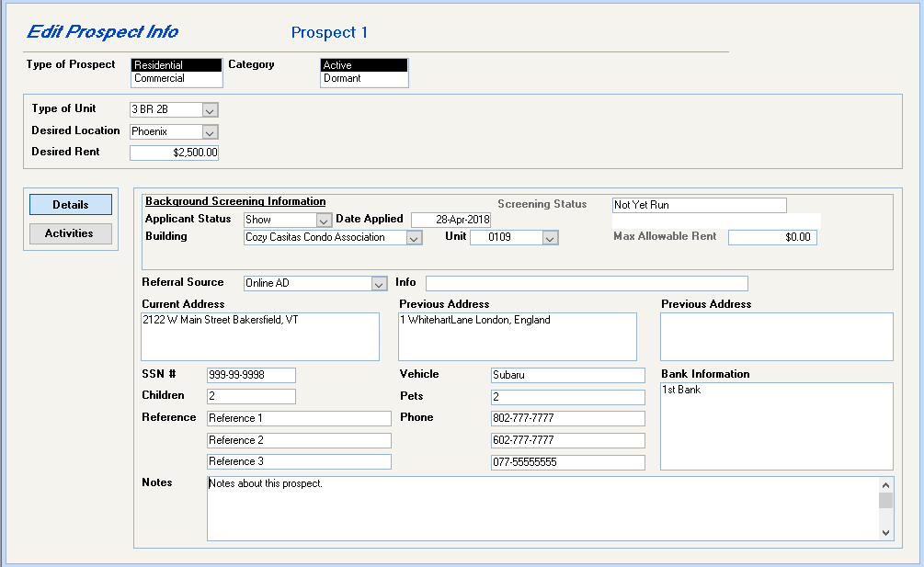Switch to the Activities section
The image size is (924, 567).
tap(71, 233)
